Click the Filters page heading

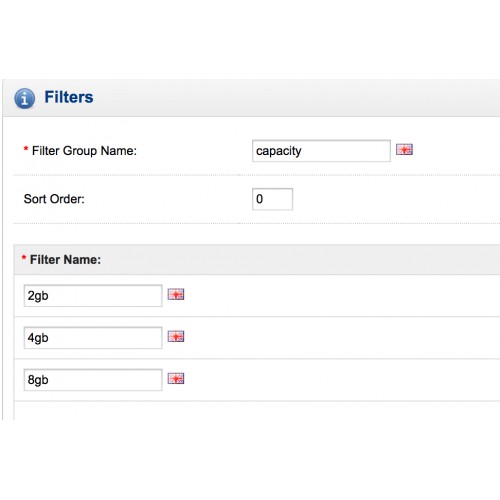click(x=69, y=97)
